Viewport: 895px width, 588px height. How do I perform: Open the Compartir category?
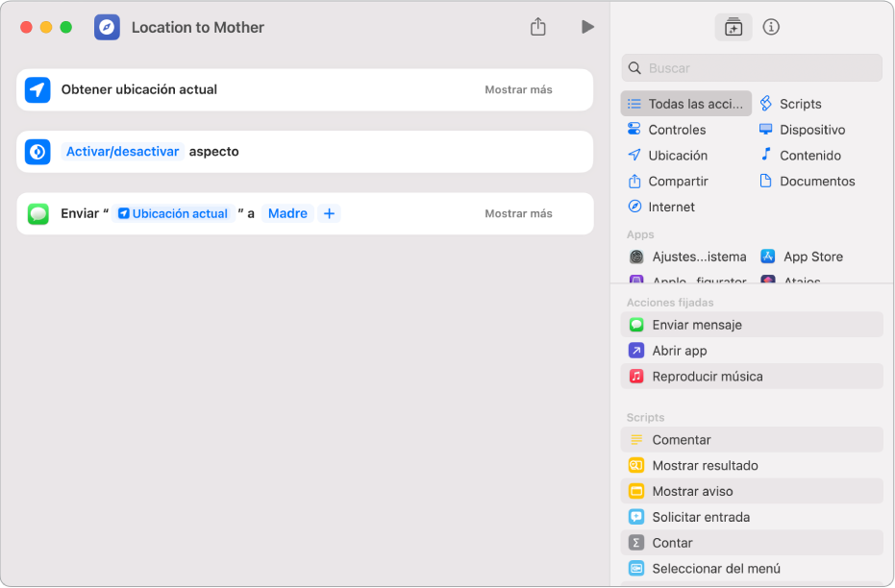668,181
